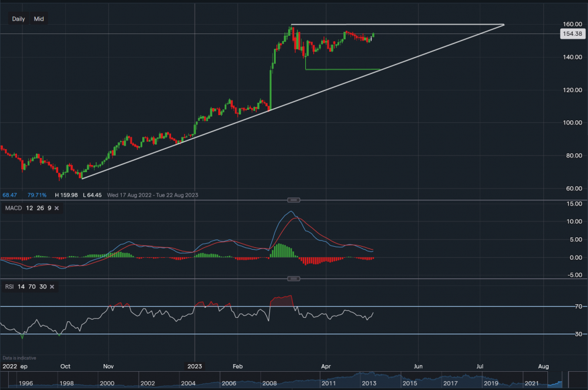Remove the RSI indicator

(x=51, y=287)
